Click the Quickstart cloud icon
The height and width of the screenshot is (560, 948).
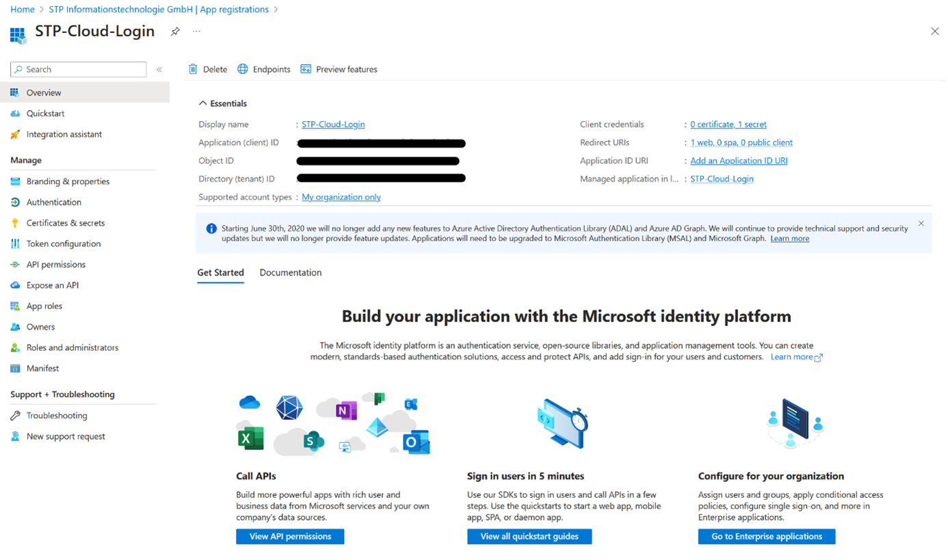pos(15,114)
